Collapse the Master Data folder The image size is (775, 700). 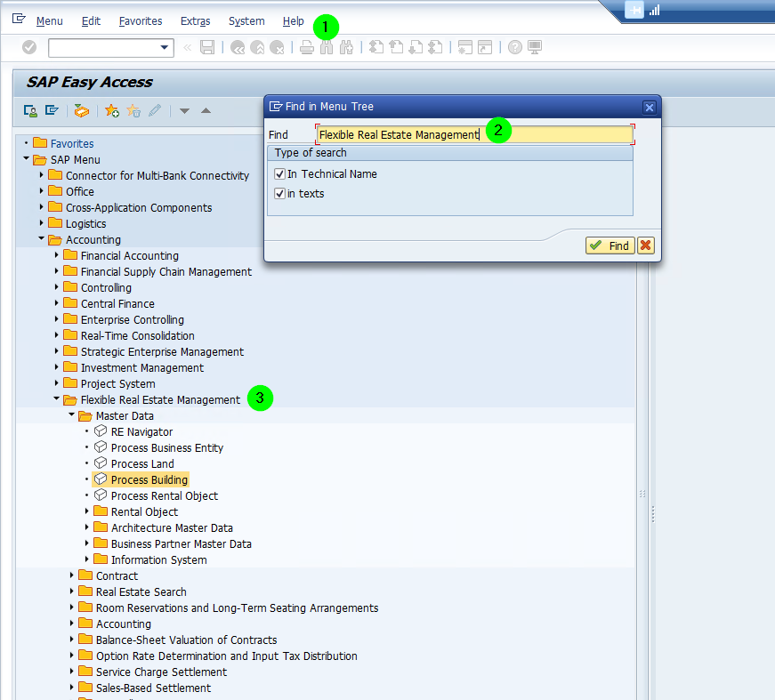pyautogui.click(x=72, y=415)
